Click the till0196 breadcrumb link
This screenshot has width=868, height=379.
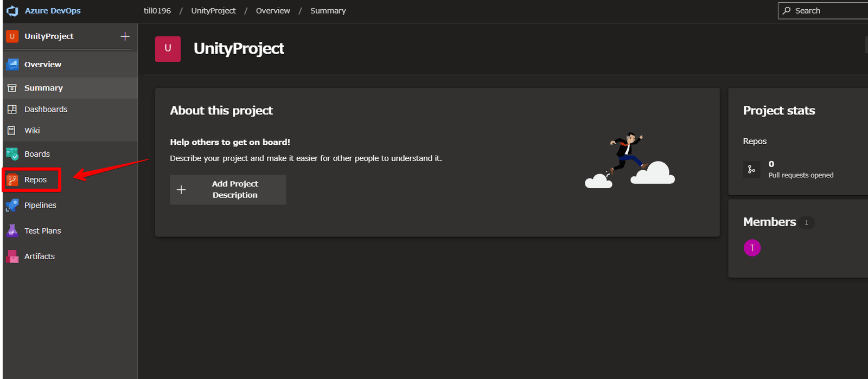pos(157,11)
